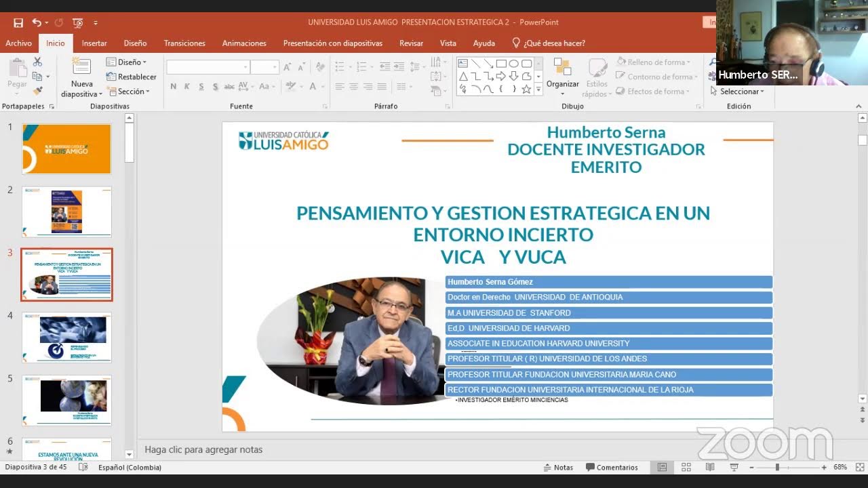This screenshot has width=868, height=488.
Task: Toggle text shadow formatting
Action: pyautogui.click(x=215, y=86)
